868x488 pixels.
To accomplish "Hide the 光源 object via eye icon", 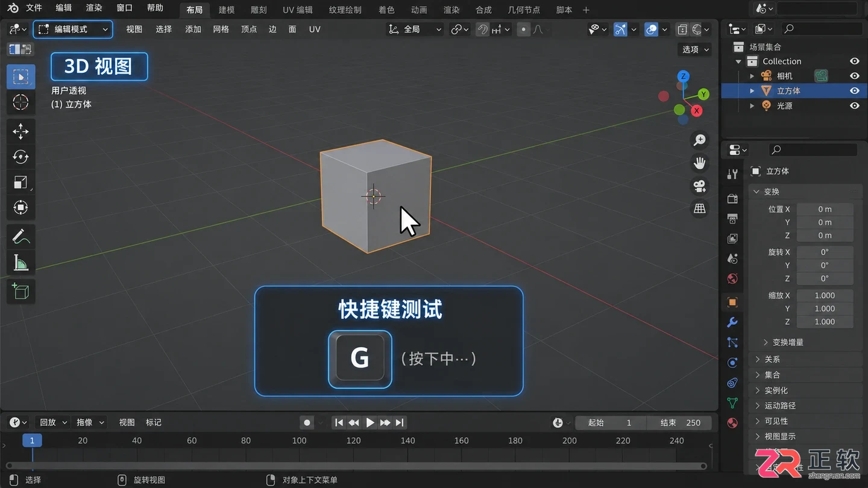I will coord(854,105).
